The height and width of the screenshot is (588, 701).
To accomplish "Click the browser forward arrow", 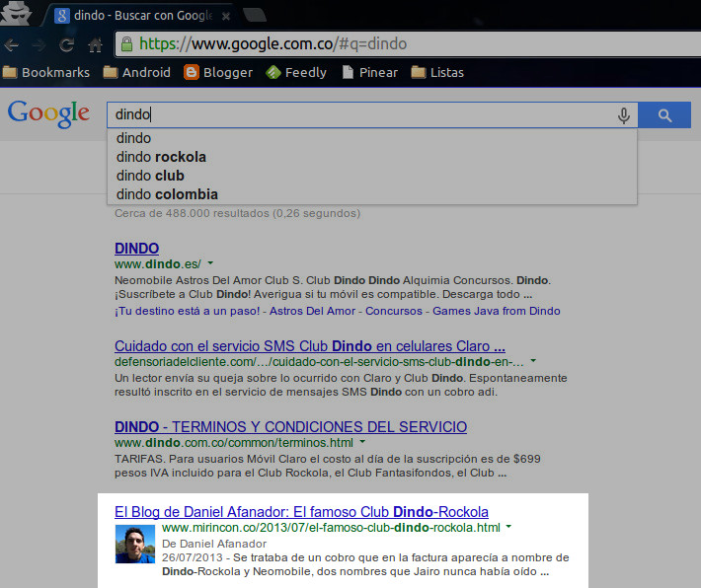I will coord(39,44).
